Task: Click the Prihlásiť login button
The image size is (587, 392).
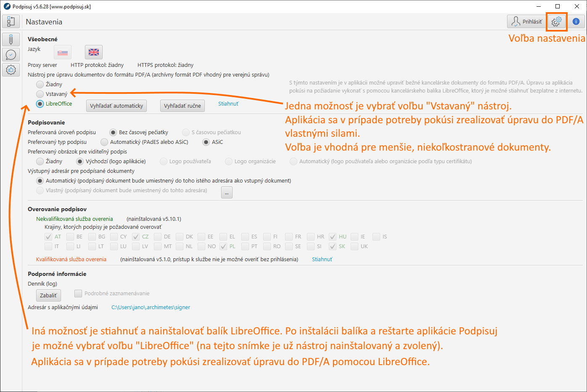Action: click(x=526, y=21)
